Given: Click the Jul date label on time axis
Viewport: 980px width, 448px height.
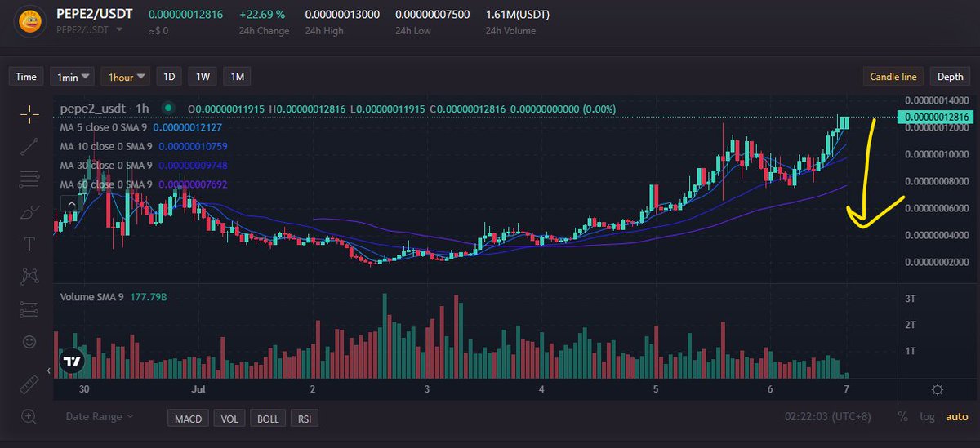Looking at the screenshot, I should coord(198,389).
